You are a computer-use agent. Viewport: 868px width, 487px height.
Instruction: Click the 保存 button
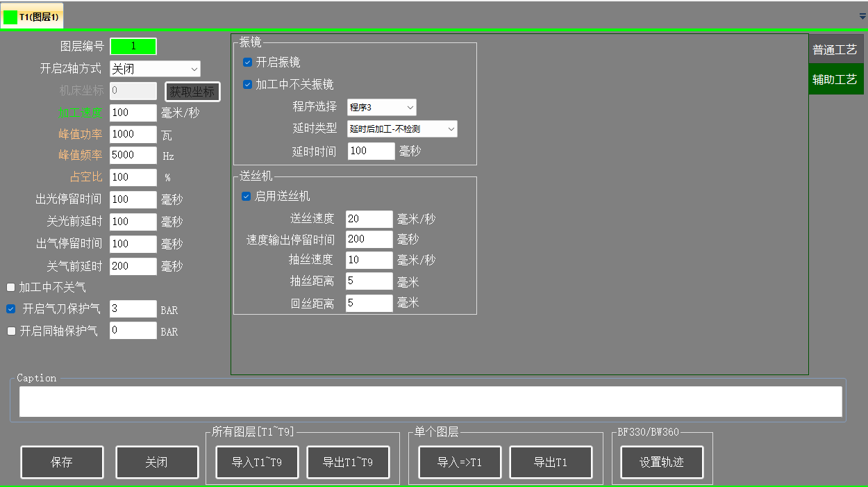pos(62,462)
